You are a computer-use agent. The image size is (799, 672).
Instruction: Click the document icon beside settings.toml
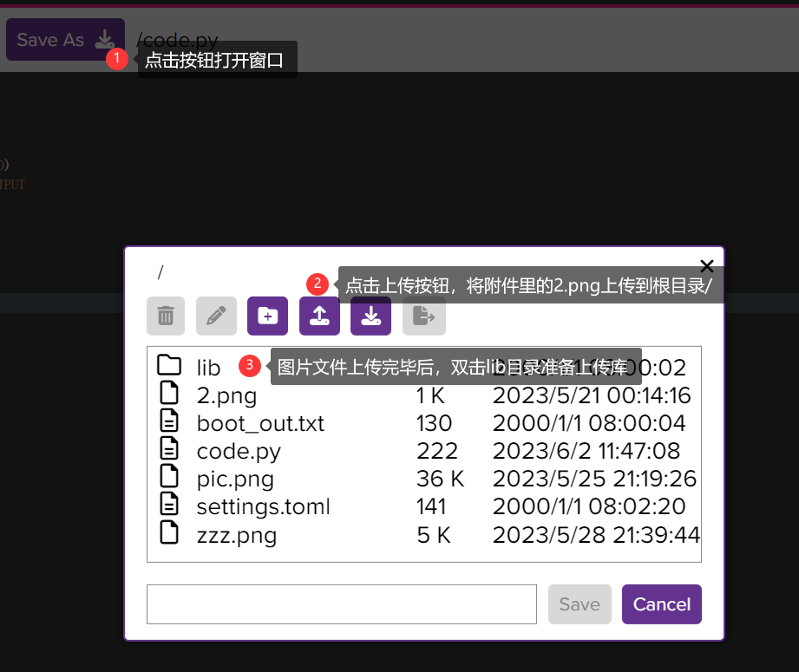[169, 505]
